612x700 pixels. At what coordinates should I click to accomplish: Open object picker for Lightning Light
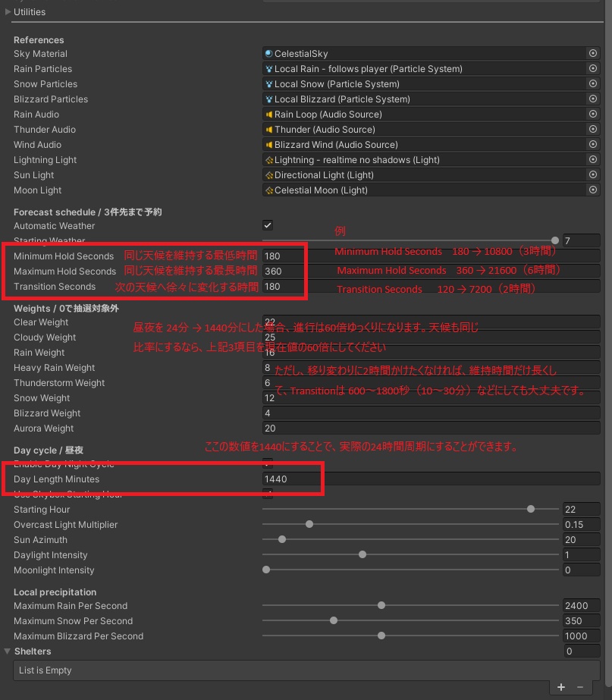coord(593,159)
